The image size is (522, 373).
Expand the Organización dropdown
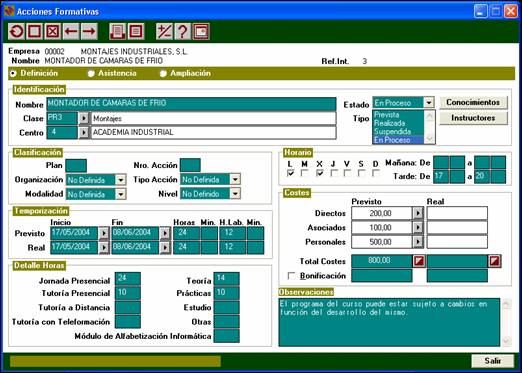[x=120, y=180]
